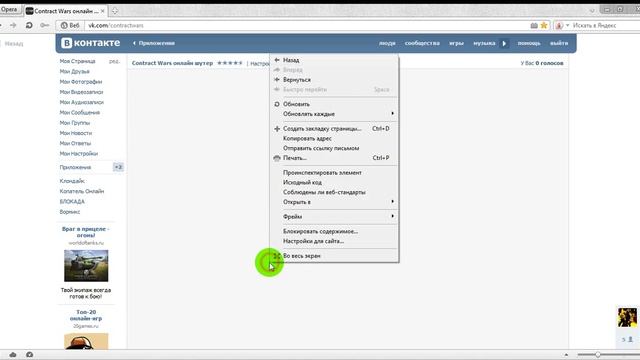Open игры in VK header

tap(456, 43)
